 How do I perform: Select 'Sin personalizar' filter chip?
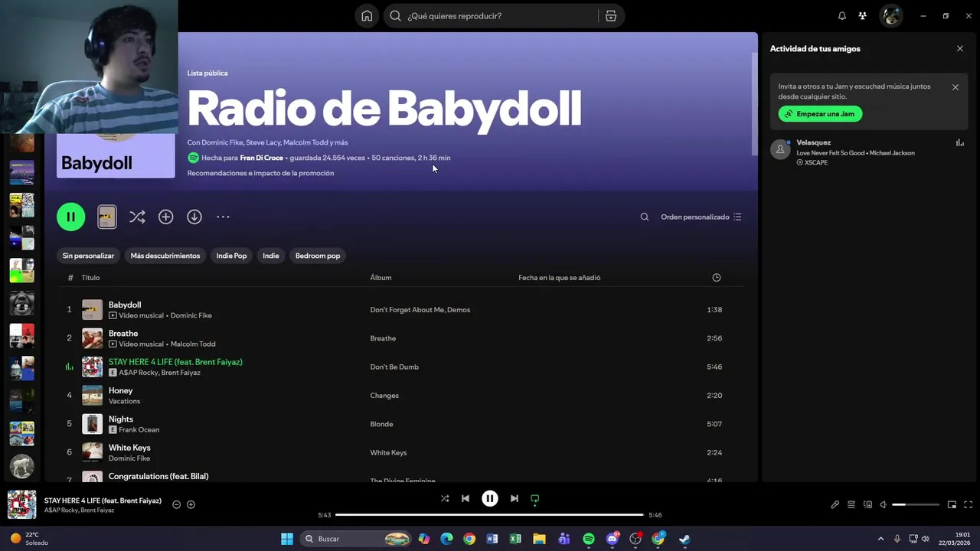[88, 256]
